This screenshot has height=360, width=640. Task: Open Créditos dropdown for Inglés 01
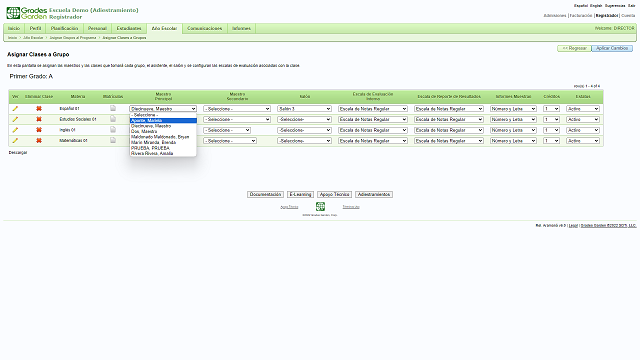tap(551, 130)
